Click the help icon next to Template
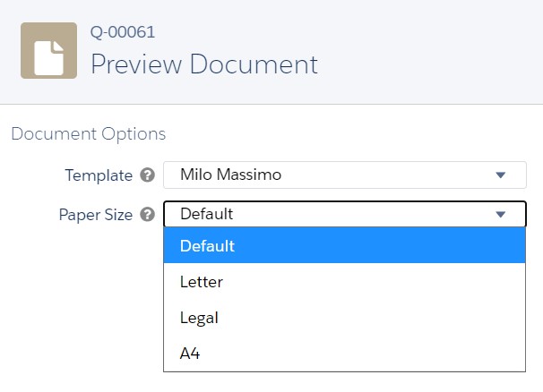543x392 pixels. [x=148, y=175]
